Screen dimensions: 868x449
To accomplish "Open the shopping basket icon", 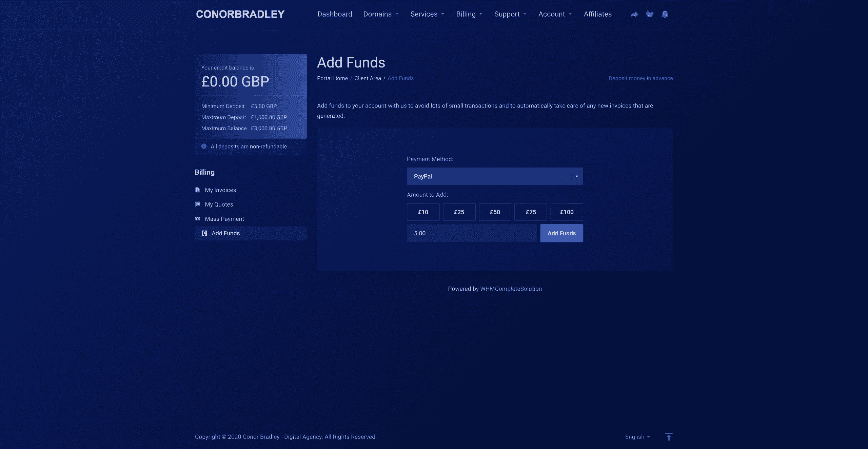I will tap(649, 14).
